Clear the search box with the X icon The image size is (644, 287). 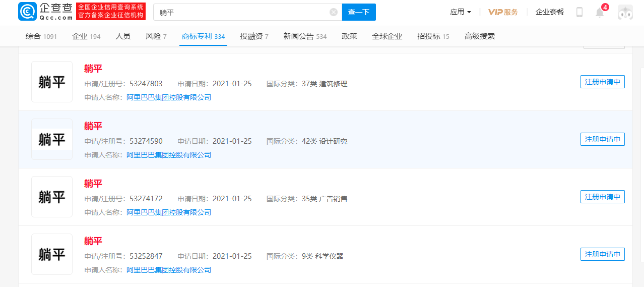click(334, 12)
